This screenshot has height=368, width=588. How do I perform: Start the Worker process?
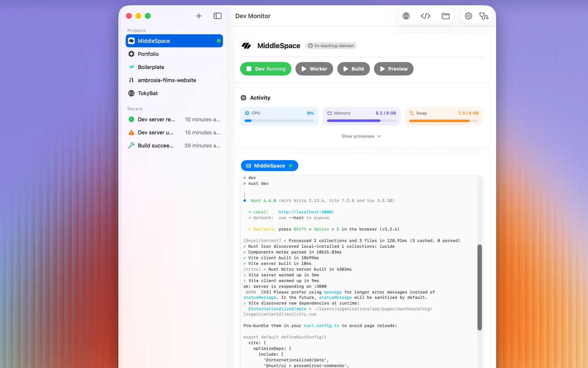tap(314, 69)
